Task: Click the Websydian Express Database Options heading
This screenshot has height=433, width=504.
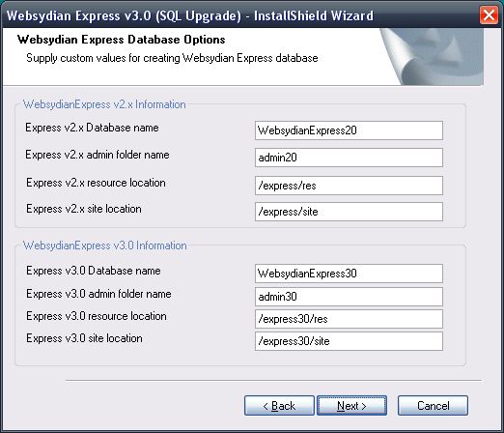Action: click(122, 40)
